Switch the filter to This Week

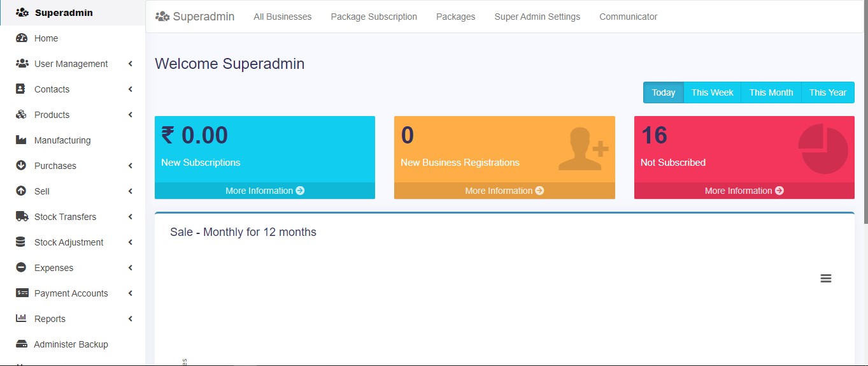coord(712,92)
